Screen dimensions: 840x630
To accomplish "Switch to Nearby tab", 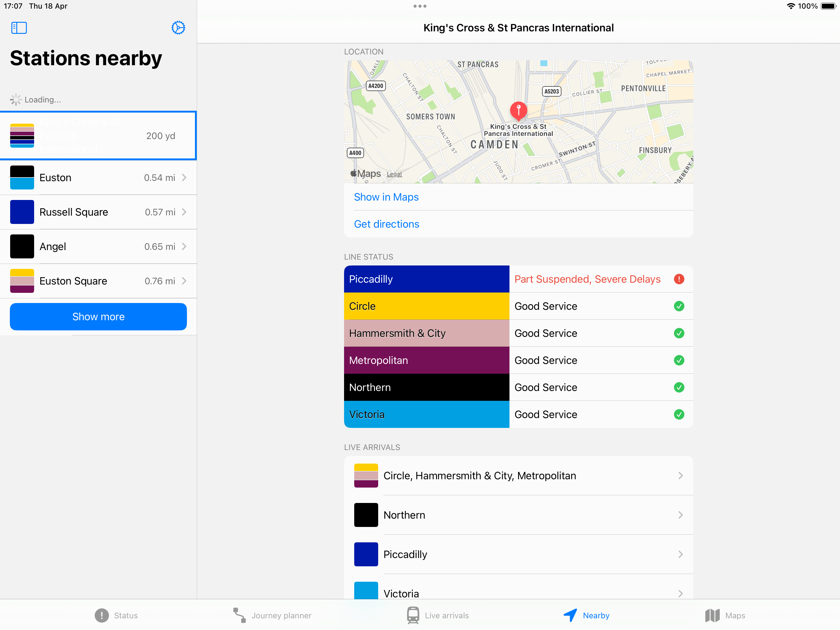I will [586, 616].
